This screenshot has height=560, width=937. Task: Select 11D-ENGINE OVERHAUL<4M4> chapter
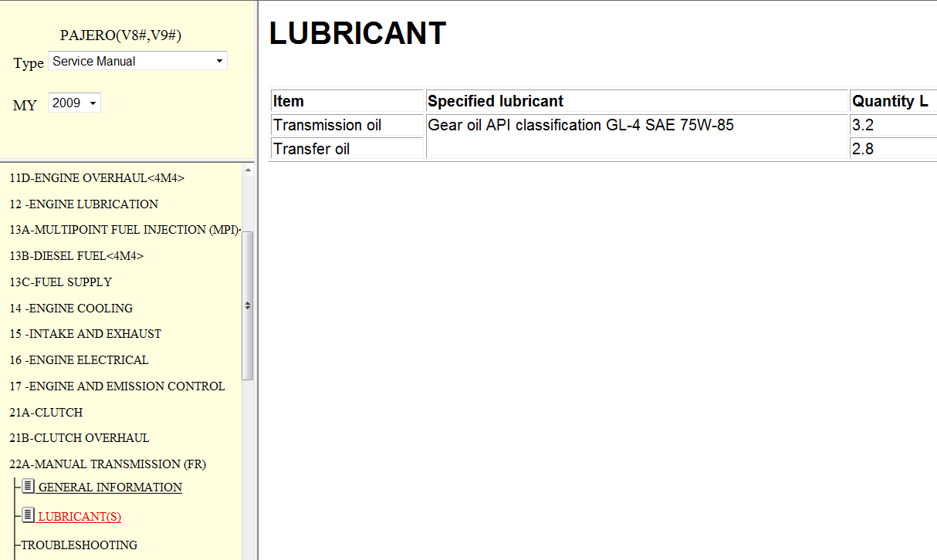tap(96, 178)
